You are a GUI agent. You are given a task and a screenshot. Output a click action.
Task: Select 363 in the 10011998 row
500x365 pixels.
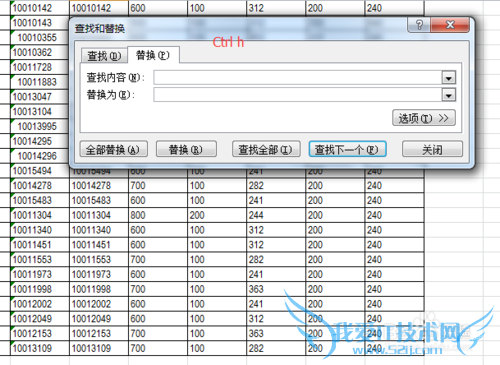point(276,289)
